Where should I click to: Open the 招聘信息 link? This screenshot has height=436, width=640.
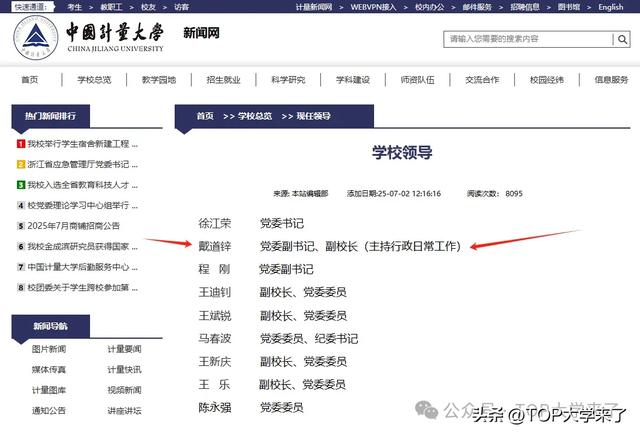coord(525,7)
